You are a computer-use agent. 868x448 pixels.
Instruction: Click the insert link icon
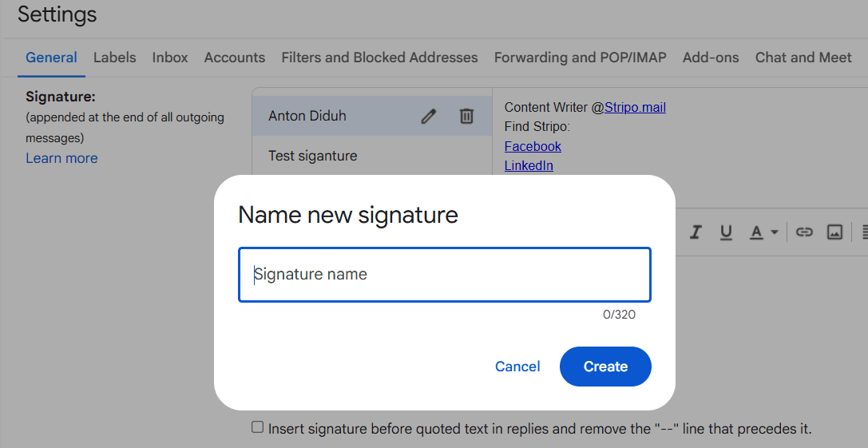[804, 232]
